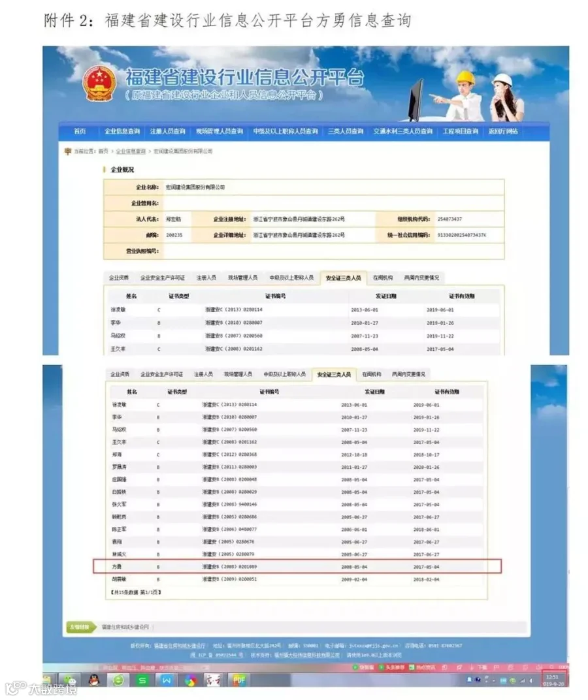The height and width of the screenshot is (700, 588).
Task: Switch to 现场管理人员 tab in upper tab row
Action: tap(242, 278)
